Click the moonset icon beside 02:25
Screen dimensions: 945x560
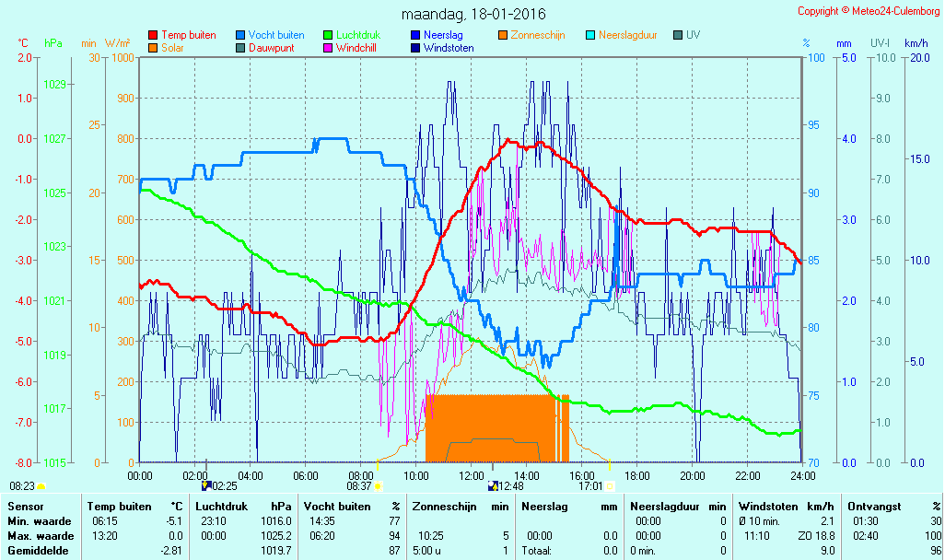pos(206,486)
